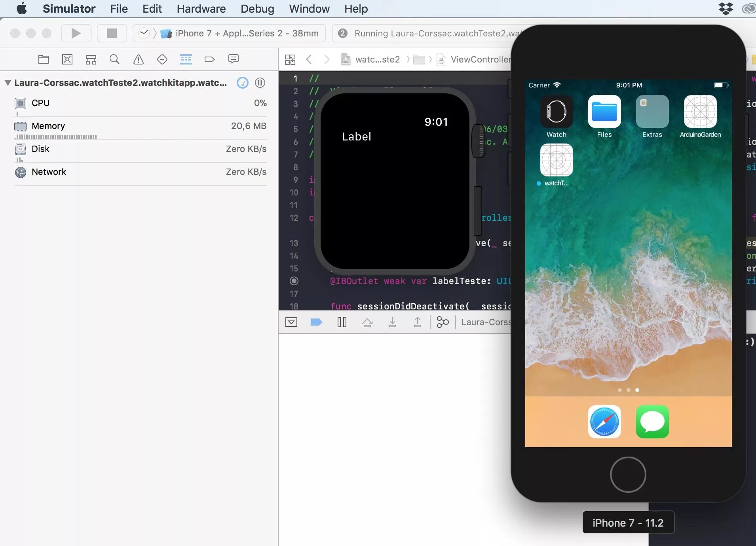Open the Debug menu
Image resolution: width=756 pixels, height=546 pixels.
coord(257,8)
